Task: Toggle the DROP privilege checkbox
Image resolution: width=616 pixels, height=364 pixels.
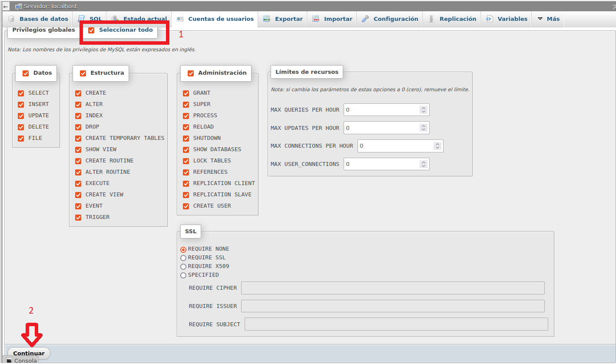Action: pyautogui.click(x=78, y=127)
